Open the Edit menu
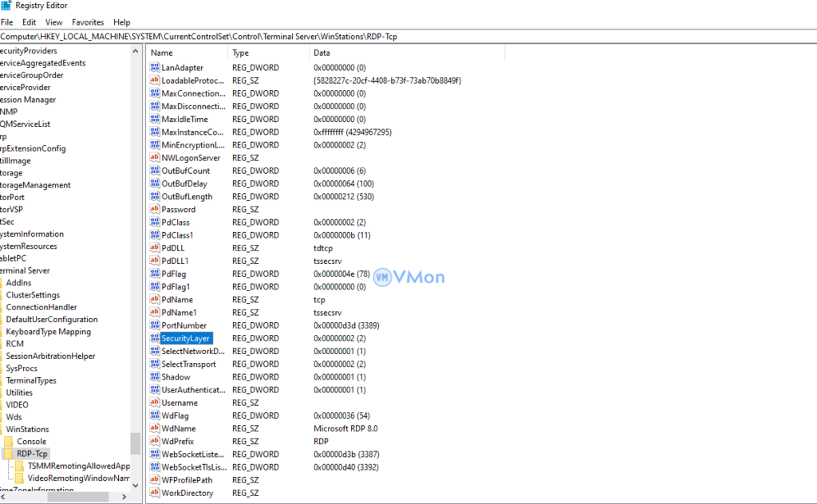Viewport: 817px width, 504px height. (30, 22)
